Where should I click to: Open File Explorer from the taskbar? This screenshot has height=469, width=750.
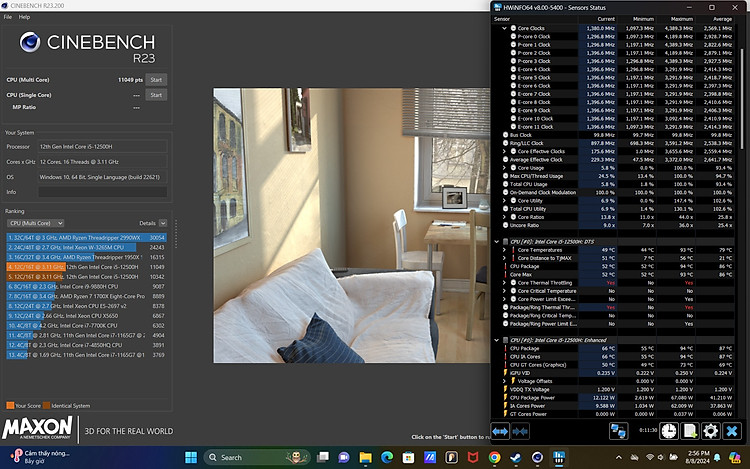pos(365,458)
